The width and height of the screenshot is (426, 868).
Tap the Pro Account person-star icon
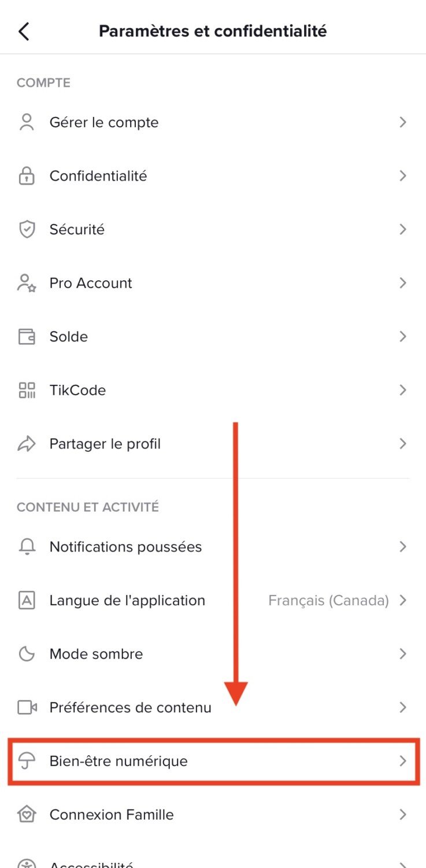click(x=27, y=283)
